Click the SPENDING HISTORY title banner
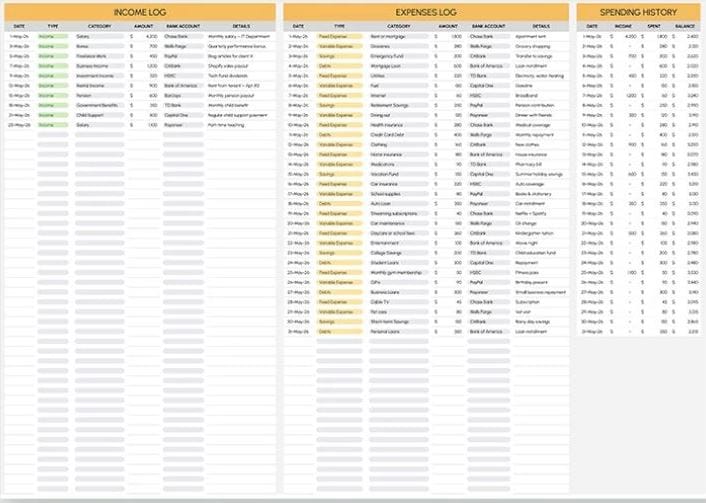The width and height of the screenshot is (706, 503). 638,12
